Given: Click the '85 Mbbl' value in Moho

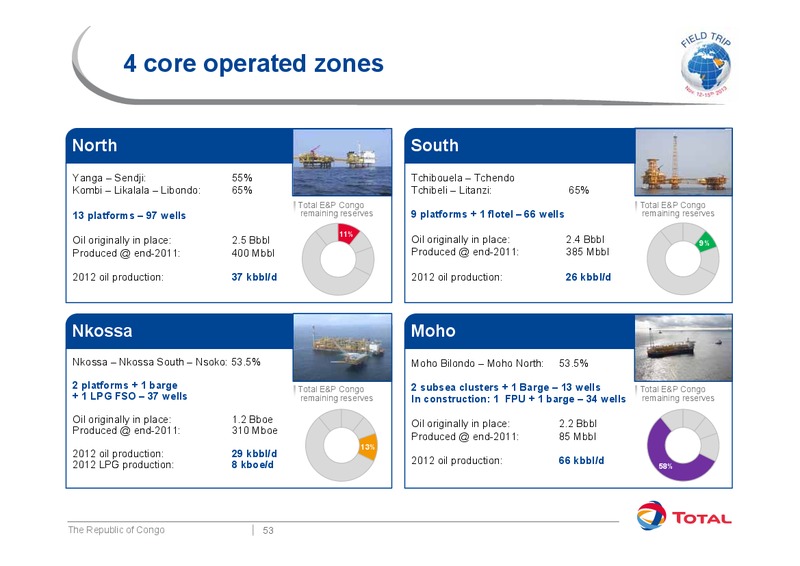Looking at the screenshot, I should (577, 436).
